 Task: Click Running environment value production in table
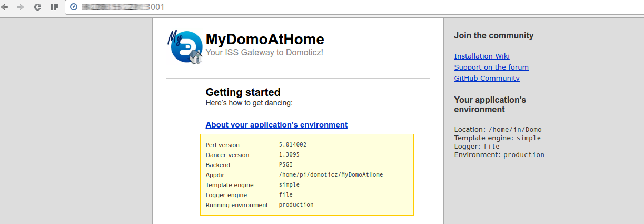[296, 204]
